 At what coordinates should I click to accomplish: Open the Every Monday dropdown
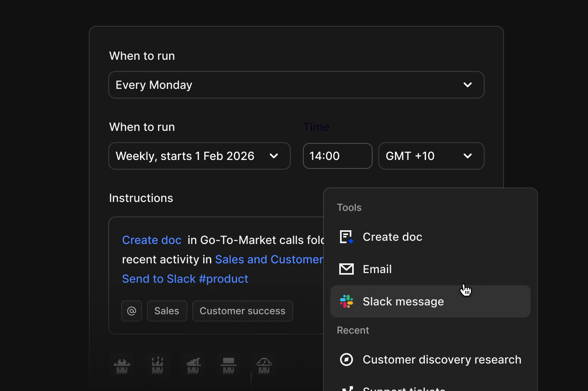(x=296, y=85)
